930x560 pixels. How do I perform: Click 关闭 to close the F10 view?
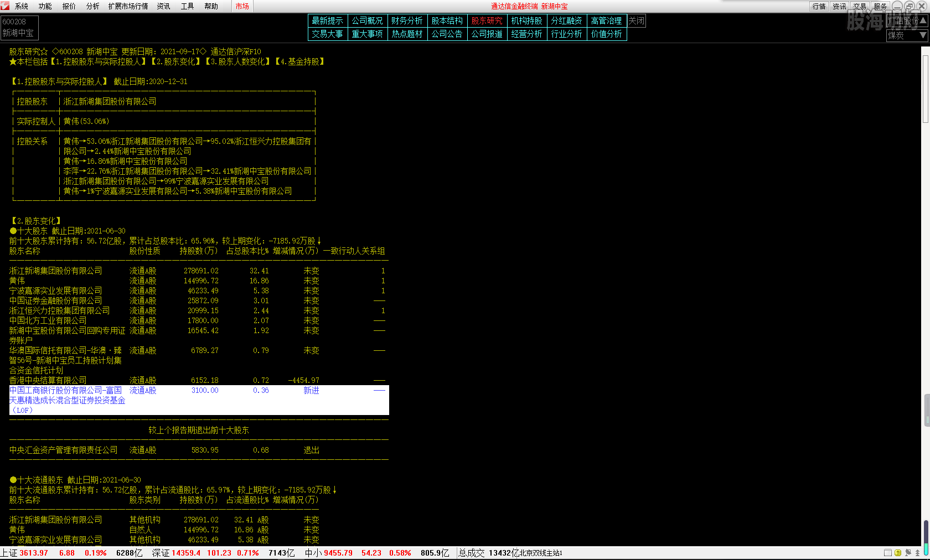[x=637, y=20]
